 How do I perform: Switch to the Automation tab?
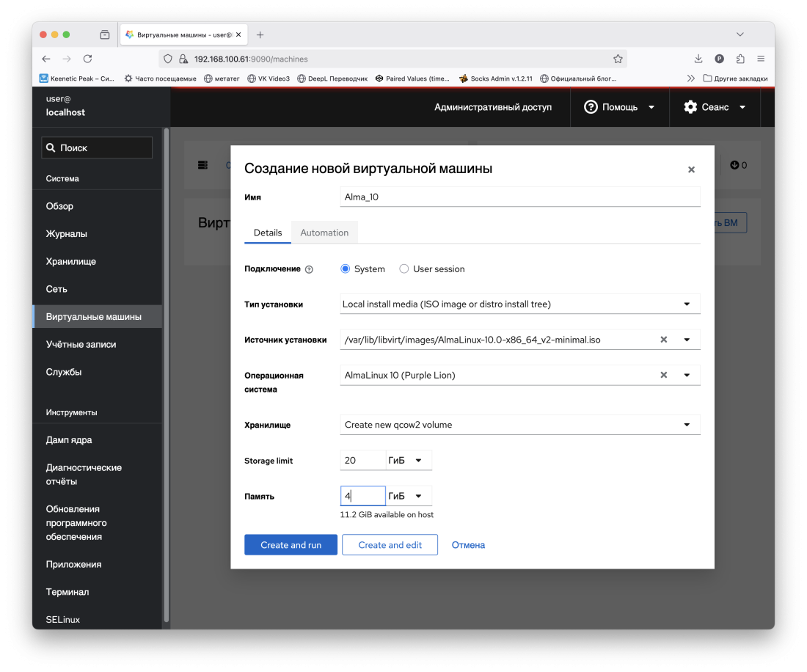(324, 233)
